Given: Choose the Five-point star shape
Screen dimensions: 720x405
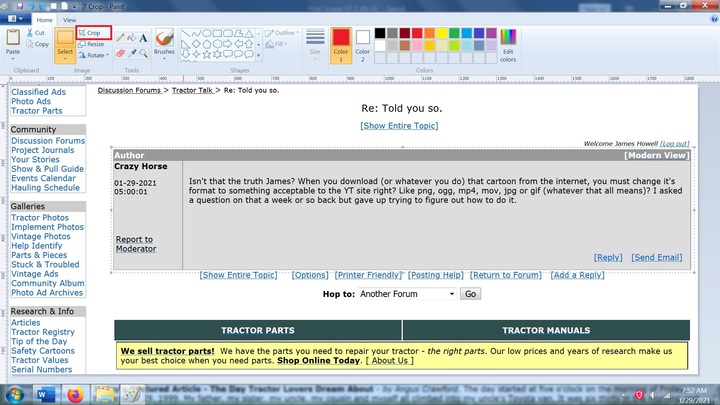Looking at the screenshot, I should click(x=207, y=54).
